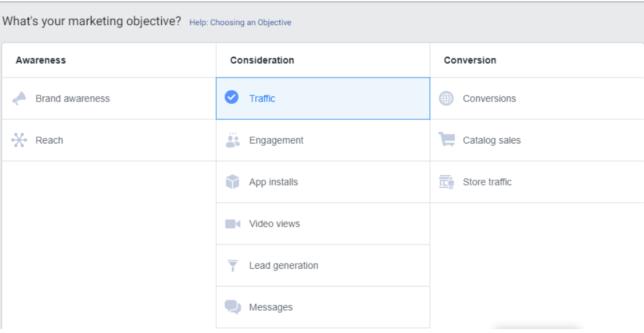Click the Consideration column header
Image resolution: width=644 pixels, height=333 pixels.
[261, 60]
